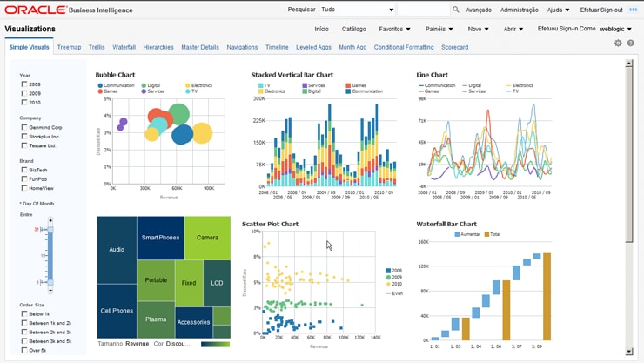Open the Waterfall tab
This screenshot has height=363, width=644.
(124, 47)
